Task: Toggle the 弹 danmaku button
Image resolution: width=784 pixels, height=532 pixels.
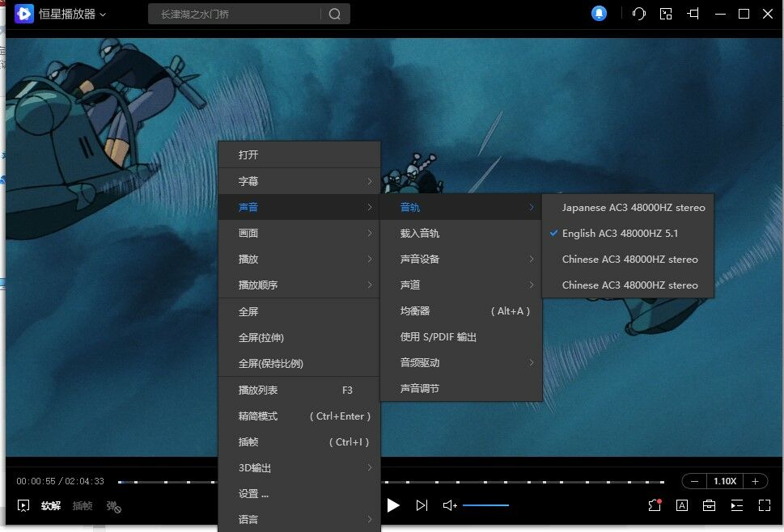Action: (112, 506)
